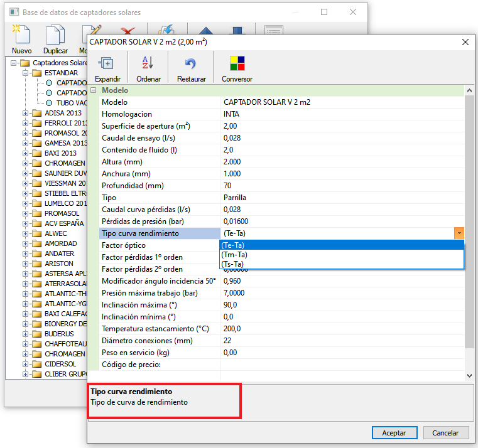Edit Homologacion value INTA
This screenshot has height=448, width=478.
pos(342,114)
